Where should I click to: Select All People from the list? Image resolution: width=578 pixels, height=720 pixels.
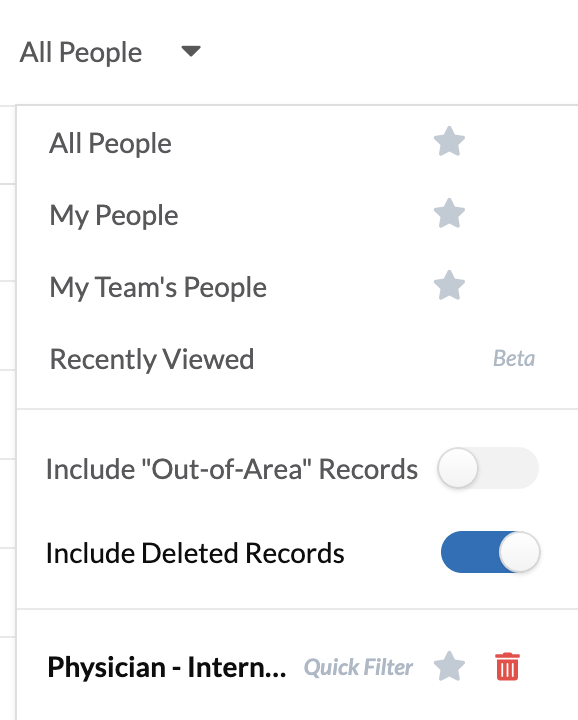[110, 143]
